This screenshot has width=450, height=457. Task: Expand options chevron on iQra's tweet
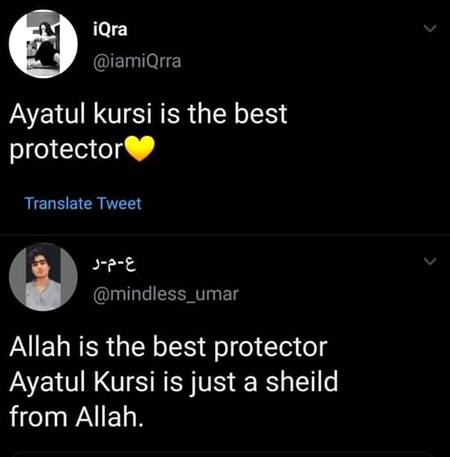click(430, 28)
